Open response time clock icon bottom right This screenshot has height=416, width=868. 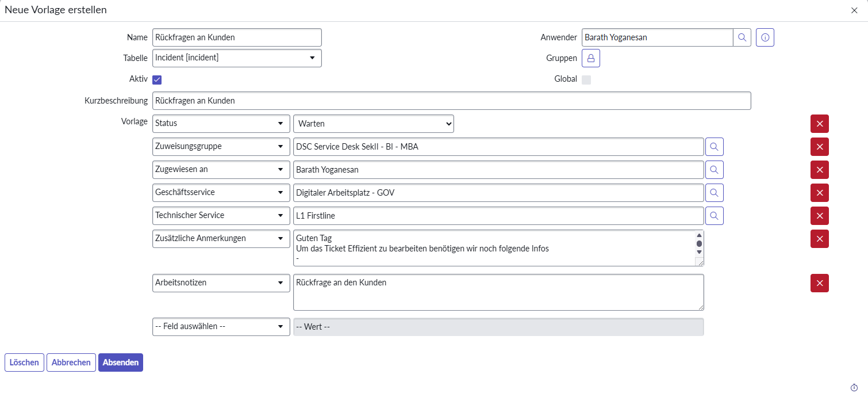[854, 387]
